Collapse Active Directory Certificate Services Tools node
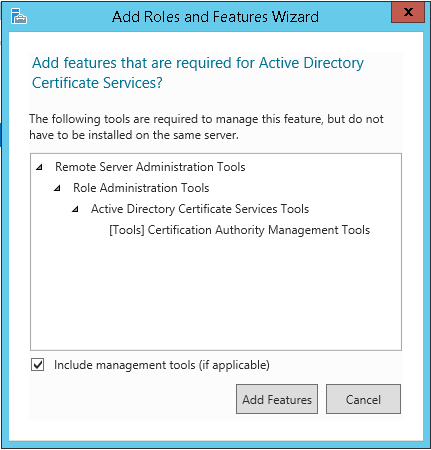Viewport: 431px width, 450px height. click(x=75, y=209)
